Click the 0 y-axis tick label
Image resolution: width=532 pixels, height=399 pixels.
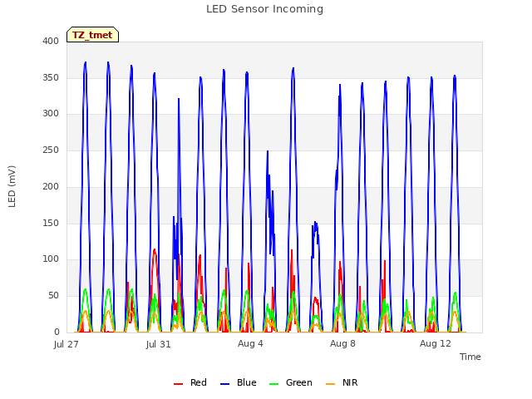point(57,332)
